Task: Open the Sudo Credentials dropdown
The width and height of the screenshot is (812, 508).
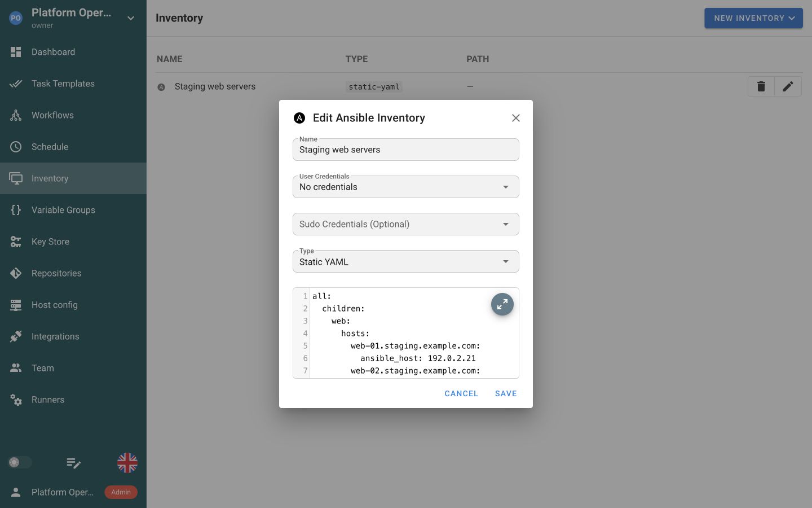Action: tap(406, 224)
